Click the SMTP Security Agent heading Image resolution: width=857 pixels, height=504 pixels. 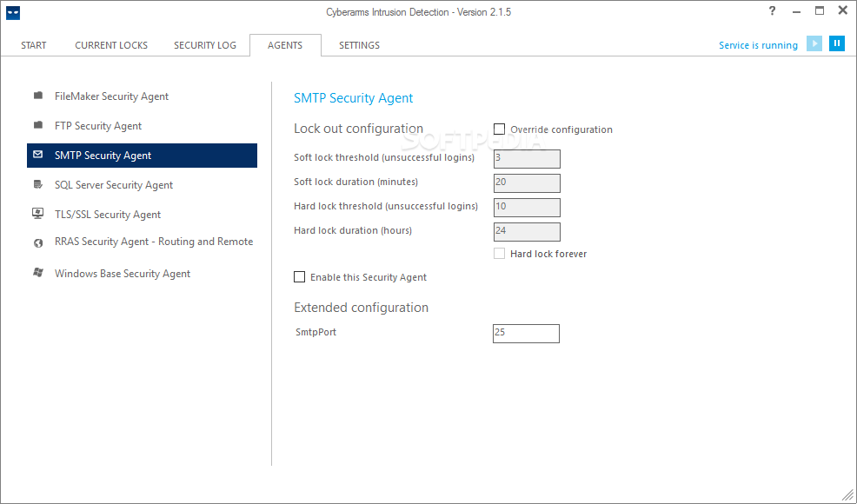(x=354, y=98)
